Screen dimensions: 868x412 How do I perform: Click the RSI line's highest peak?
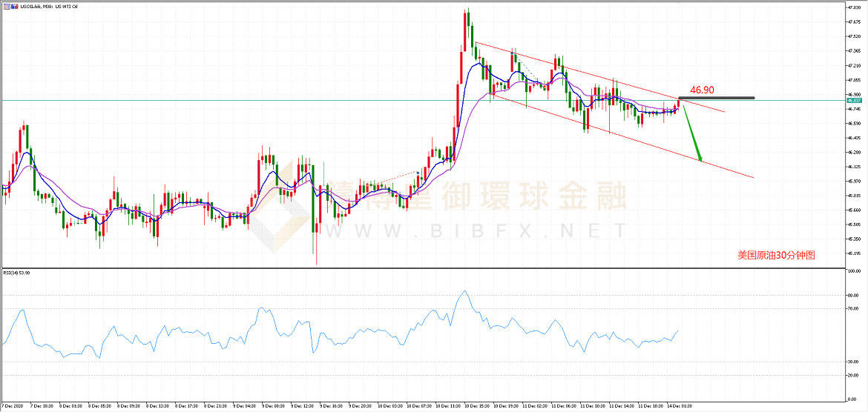pyautogui.click(x=464, y=291)
